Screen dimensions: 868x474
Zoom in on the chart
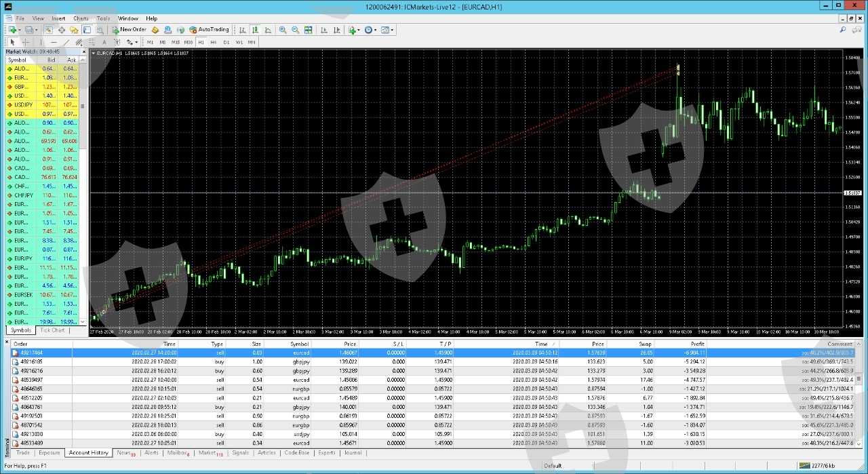coord(283,30)
